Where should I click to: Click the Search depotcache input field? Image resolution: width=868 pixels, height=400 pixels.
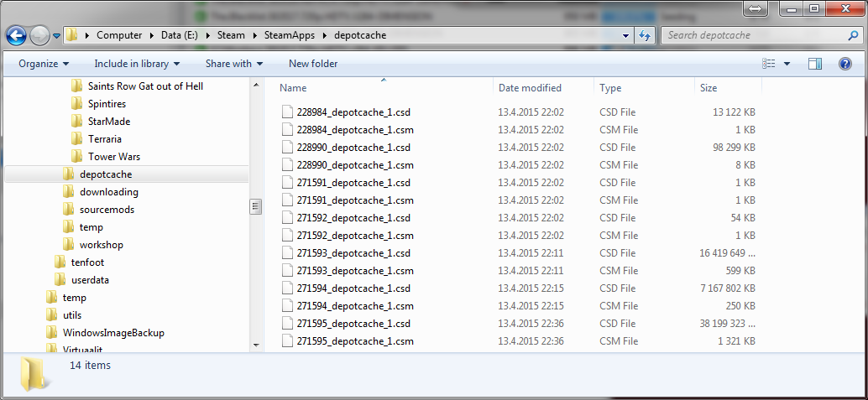click(756, 35)
